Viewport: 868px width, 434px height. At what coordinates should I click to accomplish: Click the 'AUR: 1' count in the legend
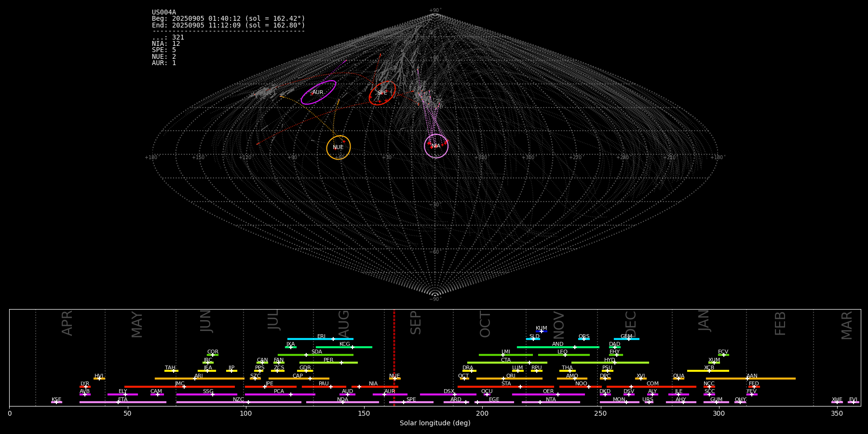click(164, 63)
